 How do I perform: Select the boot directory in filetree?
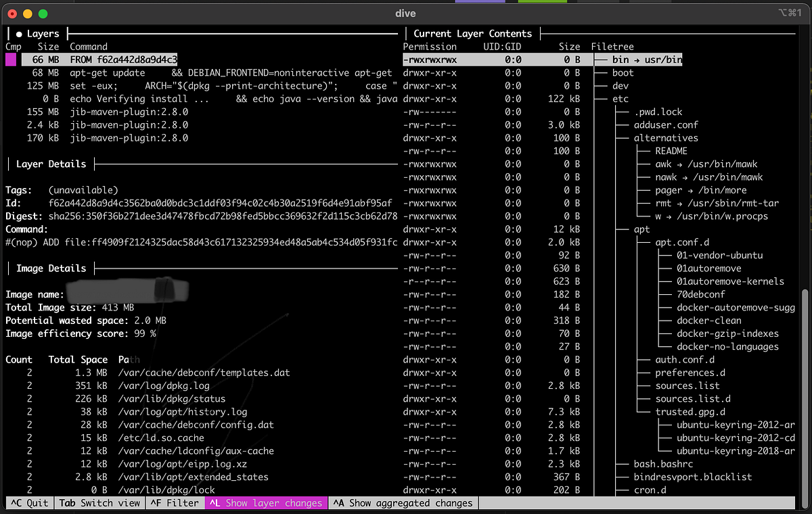(x=623, y=72)
